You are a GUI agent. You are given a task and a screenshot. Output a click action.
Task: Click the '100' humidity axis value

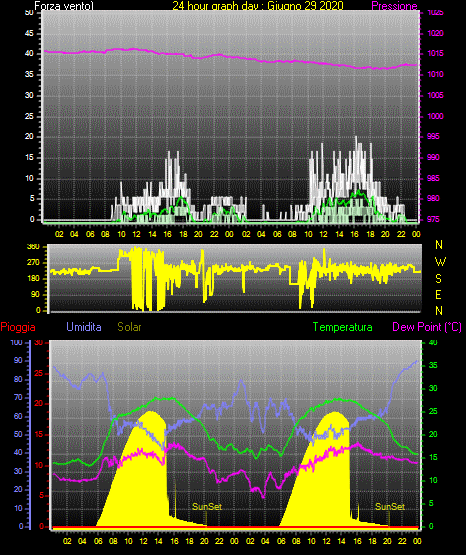coord(16,342)
